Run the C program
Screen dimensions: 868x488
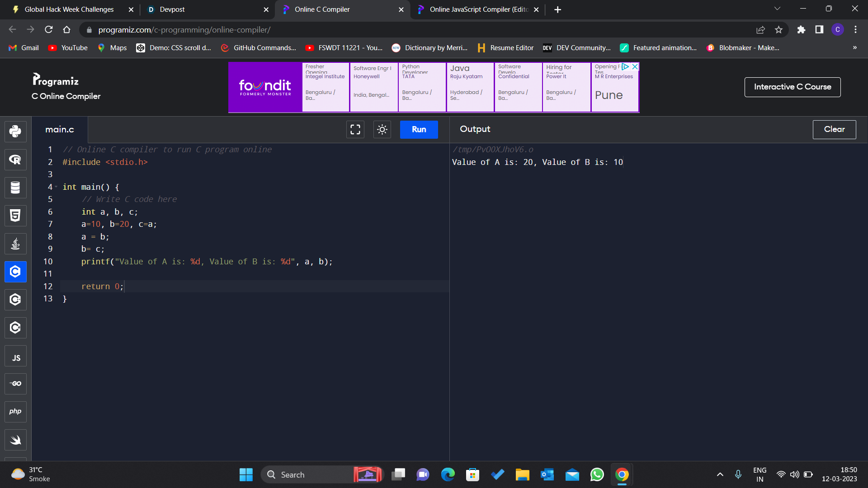pos(419,129)
